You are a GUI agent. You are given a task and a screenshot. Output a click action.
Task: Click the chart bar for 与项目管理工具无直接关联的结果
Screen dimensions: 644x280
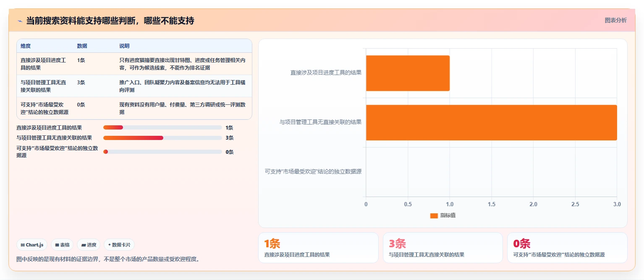(x=492, y=122)
